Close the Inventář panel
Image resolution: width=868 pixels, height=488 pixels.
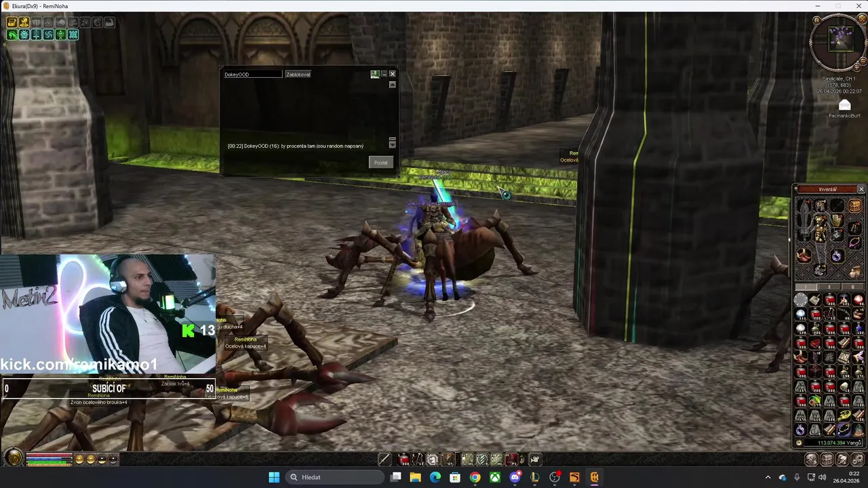(x=861, y=189)
